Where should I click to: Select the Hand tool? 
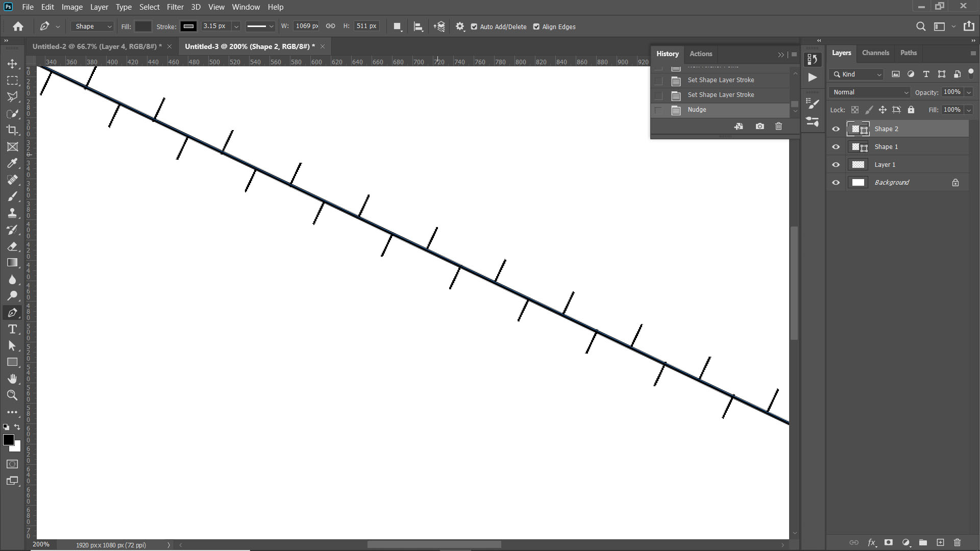point(13,379)
